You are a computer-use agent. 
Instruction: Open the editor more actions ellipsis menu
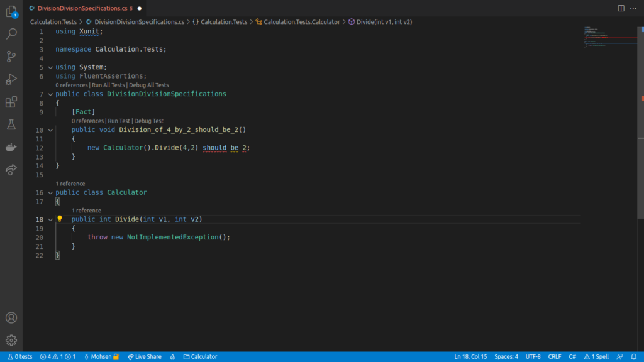point(633,8)
